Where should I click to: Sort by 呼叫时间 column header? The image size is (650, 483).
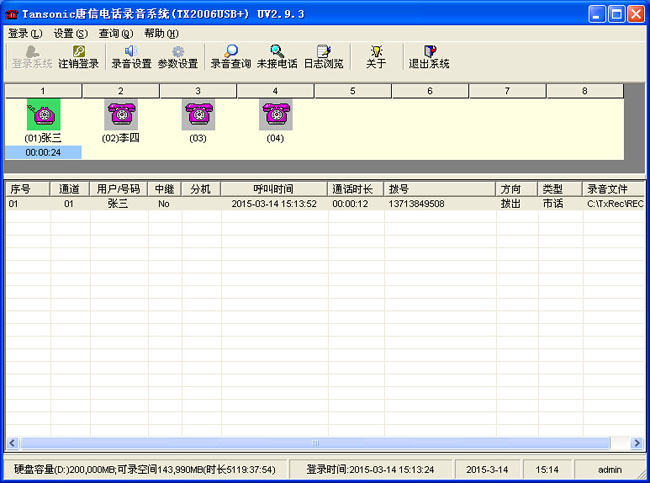click(x=273, y=188)
